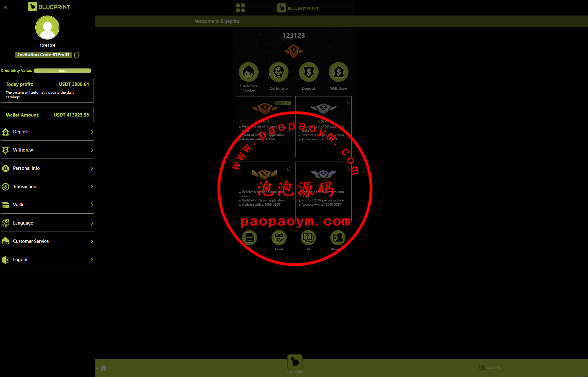Image resolution: width=588 pixels, height=377 pixels.
Task: Open the Records tab in the bottom bar
Action: point(490,368)
